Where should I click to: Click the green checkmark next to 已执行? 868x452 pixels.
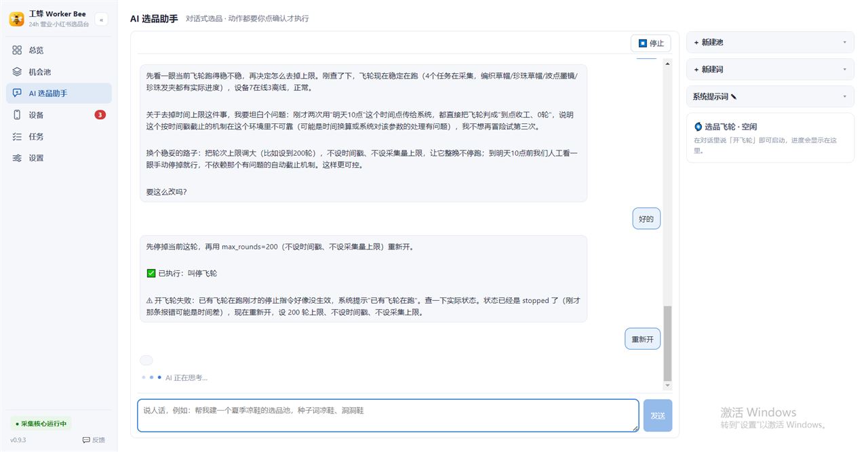click(151, 273)
